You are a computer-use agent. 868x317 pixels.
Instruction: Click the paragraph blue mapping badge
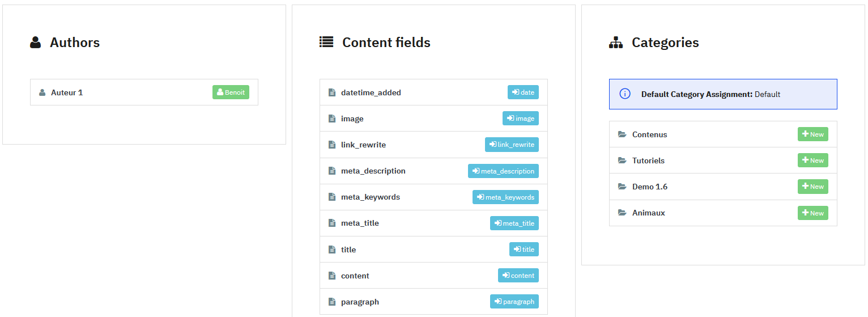coord(514,302)
